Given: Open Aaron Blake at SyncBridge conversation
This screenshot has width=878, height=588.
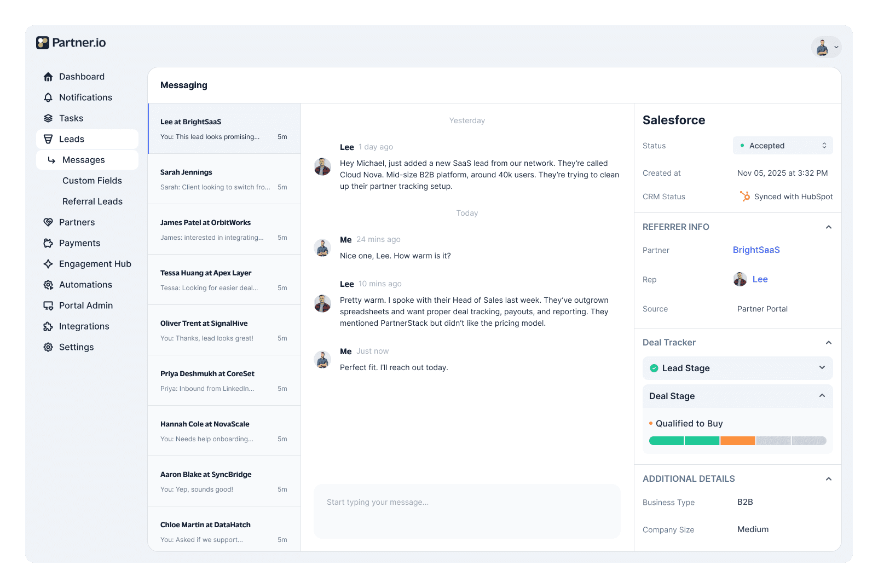Looking at the screenshot, I should point(224,481).
